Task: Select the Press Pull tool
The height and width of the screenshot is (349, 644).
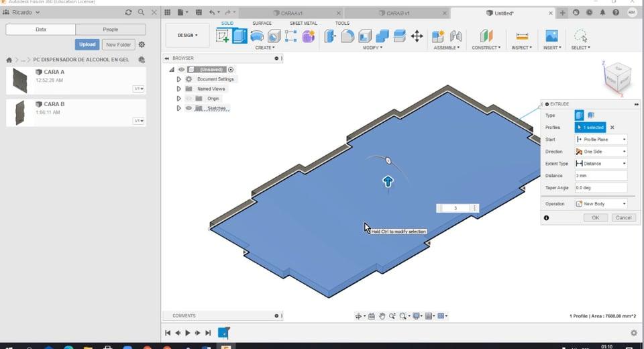Action: [x=330, y=36]
